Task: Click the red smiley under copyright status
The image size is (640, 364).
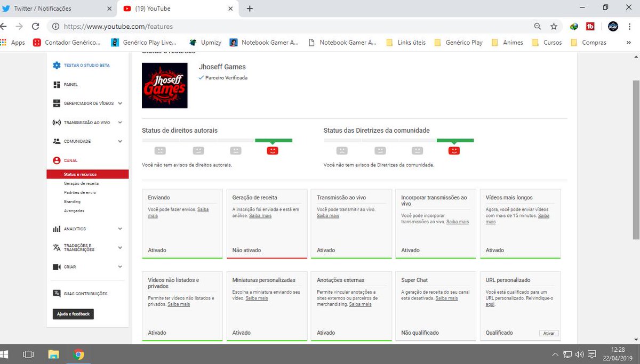Action: pos(273,151)
